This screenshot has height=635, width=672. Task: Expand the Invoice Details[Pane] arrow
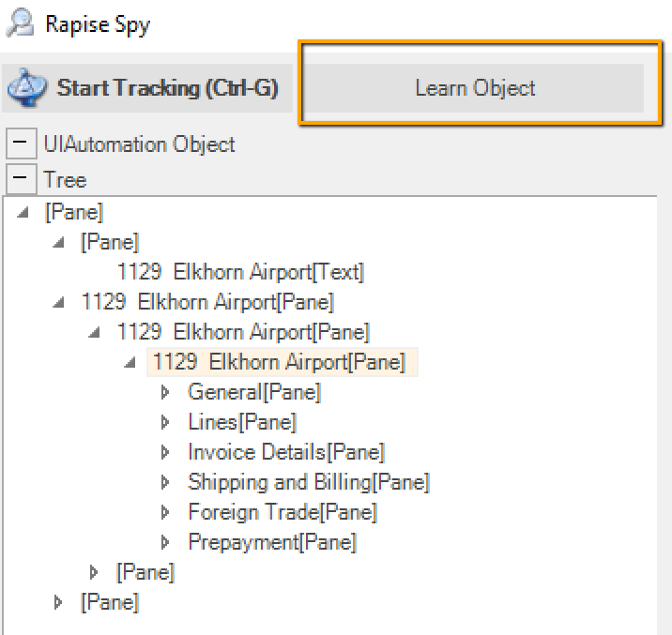166,452
